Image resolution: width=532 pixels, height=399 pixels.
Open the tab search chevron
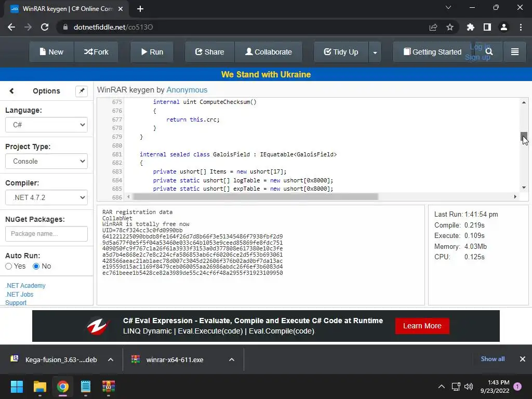point(448,7)
